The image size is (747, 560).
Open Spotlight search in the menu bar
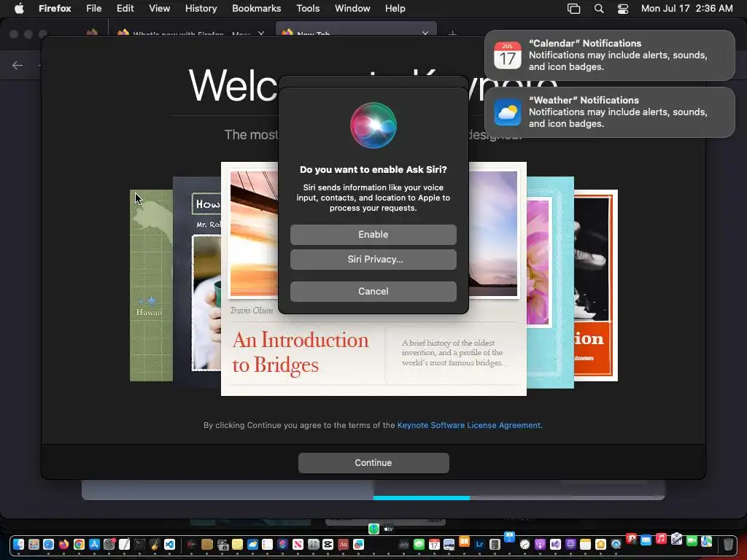[x=599, y=9]
